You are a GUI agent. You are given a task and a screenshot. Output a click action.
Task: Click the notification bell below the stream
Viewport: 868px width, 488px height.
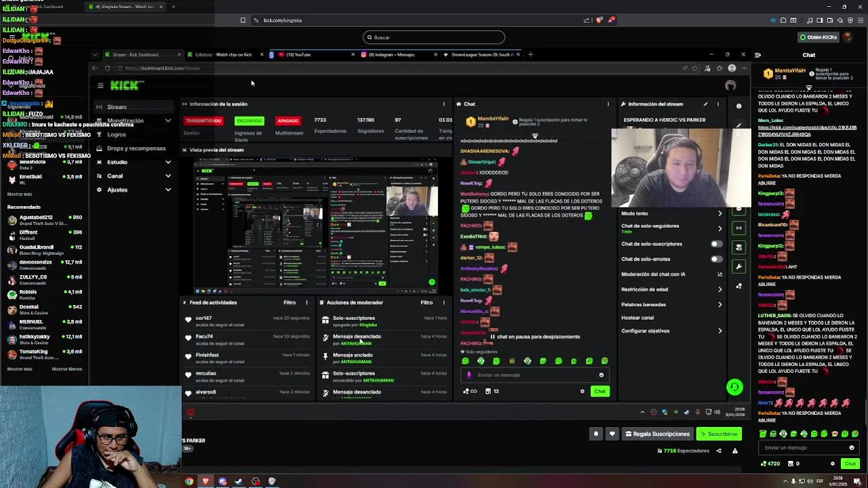[596, 434]
